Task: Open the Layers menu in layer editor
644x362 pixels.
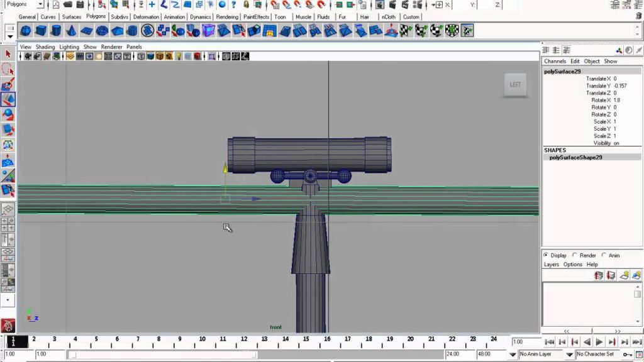Action: pos(551,265)
